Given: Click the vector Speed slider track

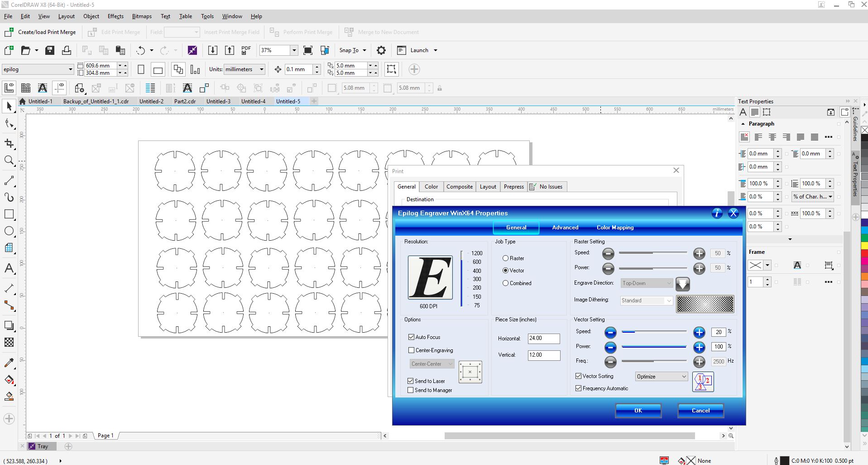Looking at the screenshot, I should tap(654, 332).
